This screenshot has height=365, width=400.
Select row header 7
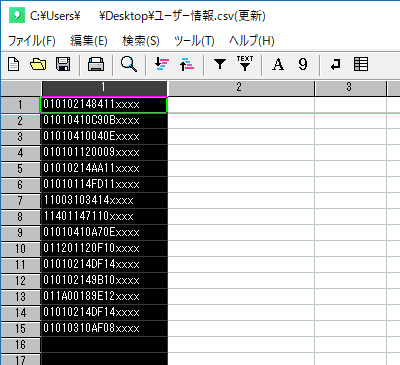(x=20, y=201)
